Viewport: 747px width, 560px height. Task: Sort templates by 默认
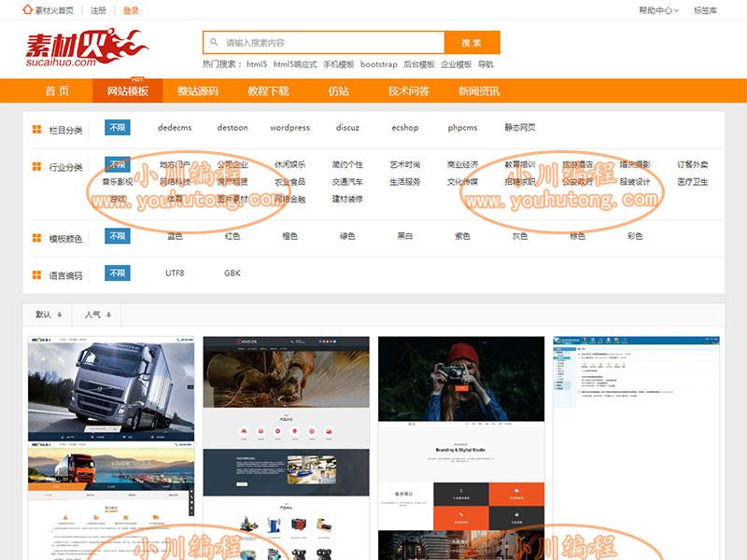tap(49, 315)
